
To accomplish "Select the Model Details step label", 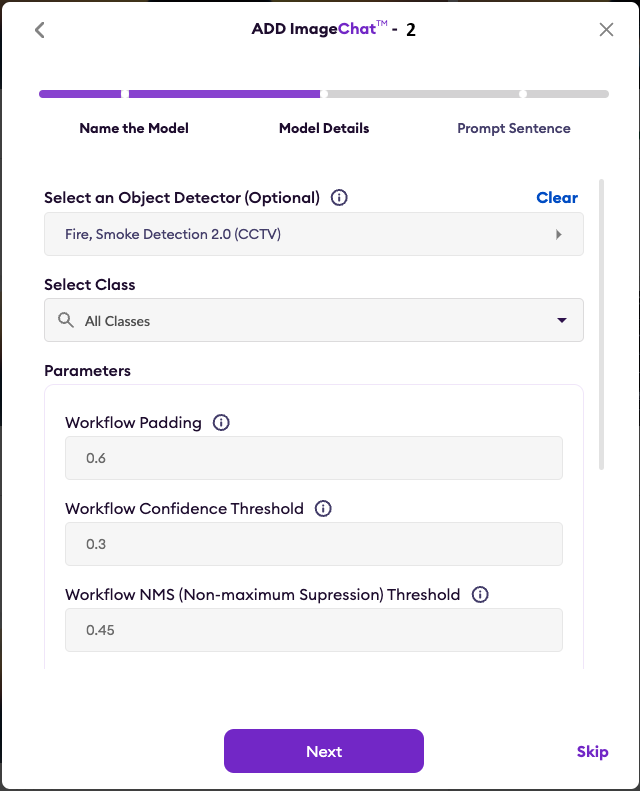I will click(x=324, y=128).
